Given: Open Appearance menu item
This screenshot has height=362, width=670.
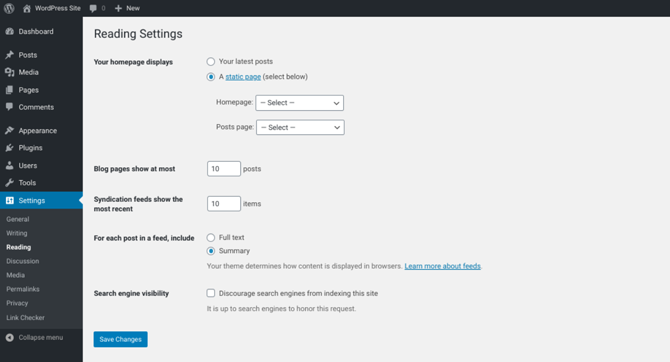Looking at the screenshot, I should [38, 131].
